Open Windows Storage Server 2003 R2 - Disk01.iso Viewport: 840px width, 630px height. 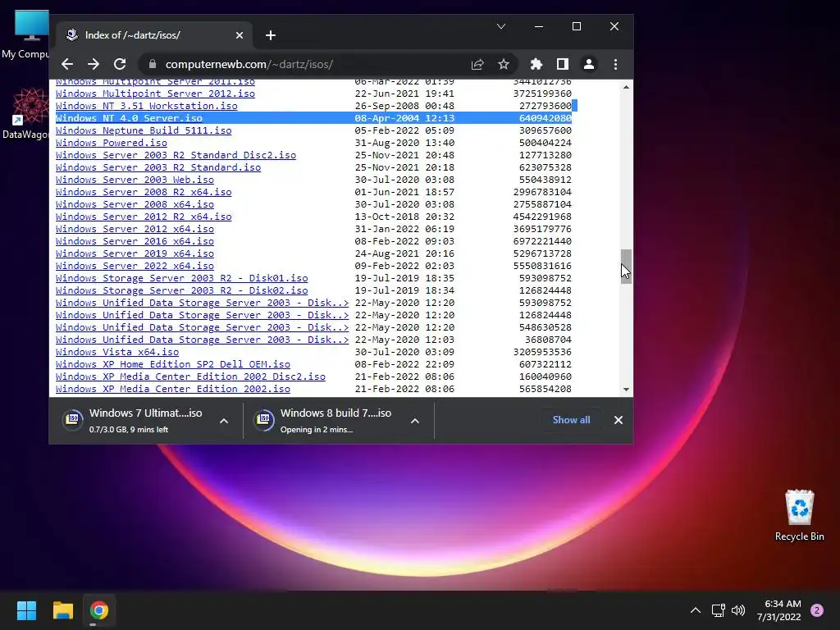181,278
